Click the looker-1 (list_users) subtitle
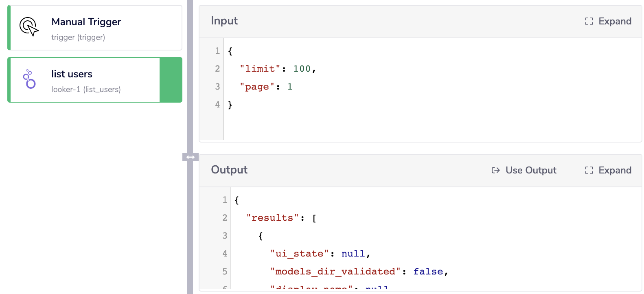Screen dimensions: 644x294 (86, 90)
